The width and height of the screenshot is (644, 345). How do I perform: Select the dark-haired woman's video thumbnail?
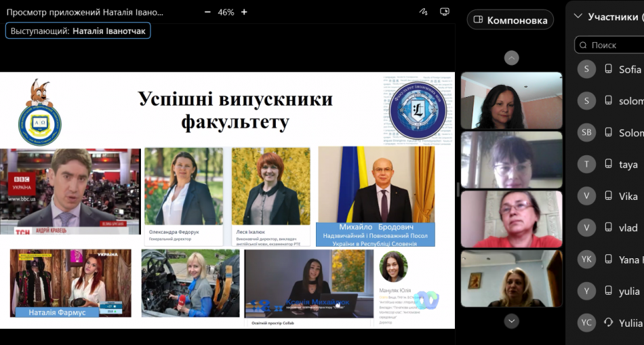point(511,100)
